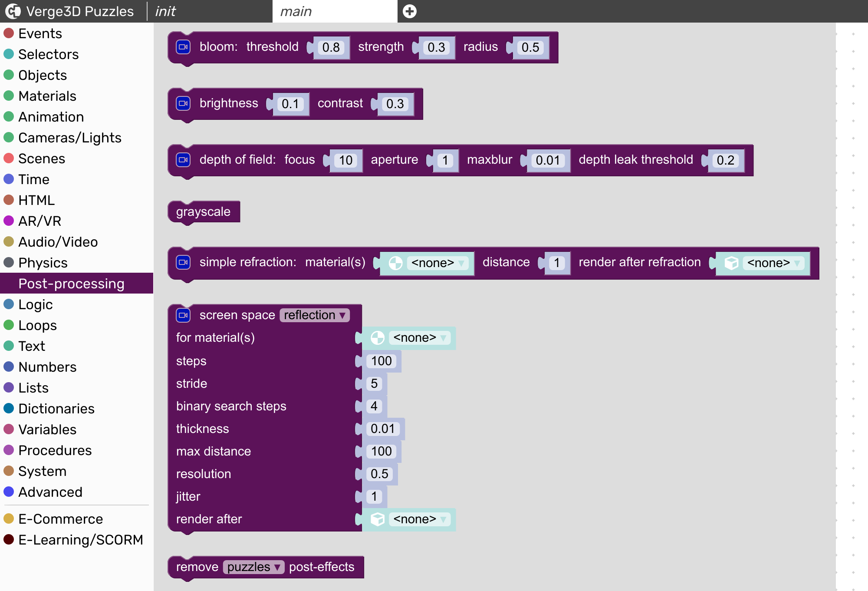Open remove puzzles dropdown
The width and height of the screenshot is (868, 591).
tap(254, 567)
